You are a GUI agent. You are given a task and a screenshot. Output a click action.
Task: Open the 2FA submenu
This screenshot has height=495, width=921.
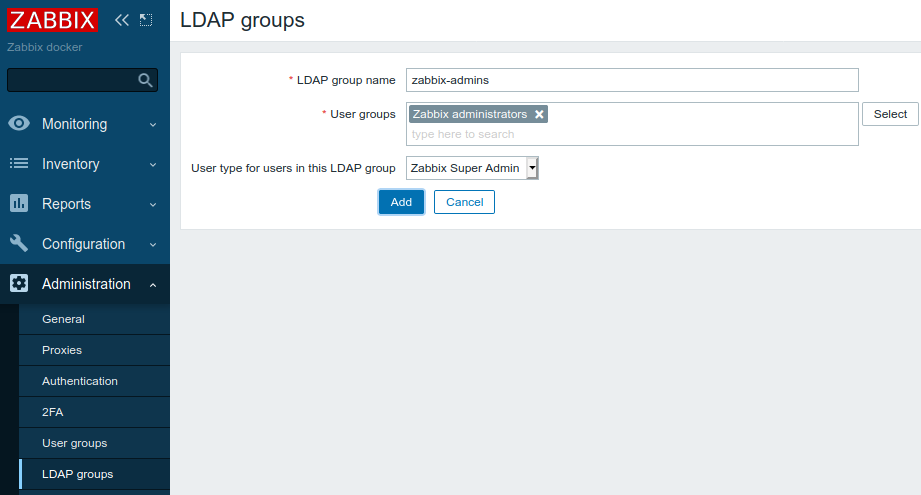pos(94,412)
